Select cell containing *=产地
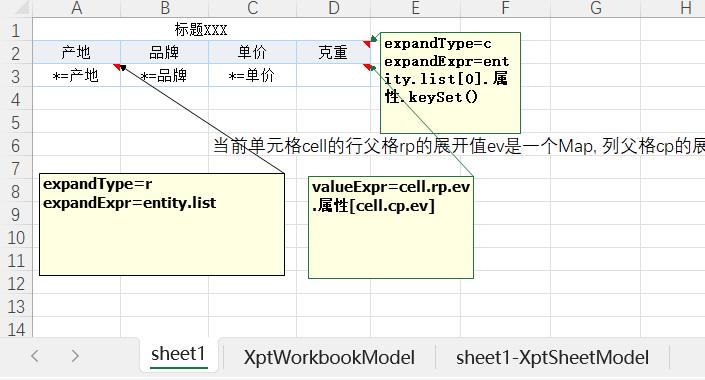 (76, 76)
